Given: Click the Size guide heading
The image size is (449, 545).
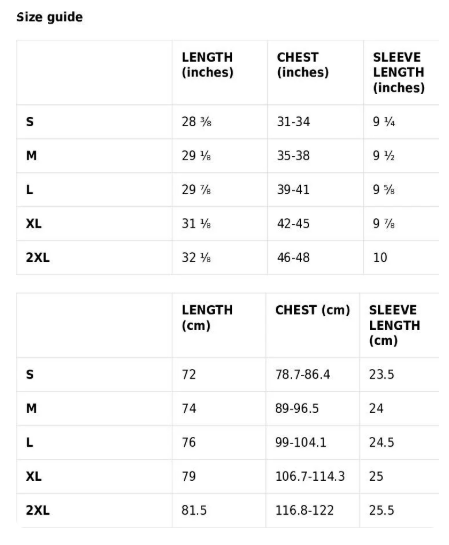Looking at the screenshot, I should click(50, 17).
